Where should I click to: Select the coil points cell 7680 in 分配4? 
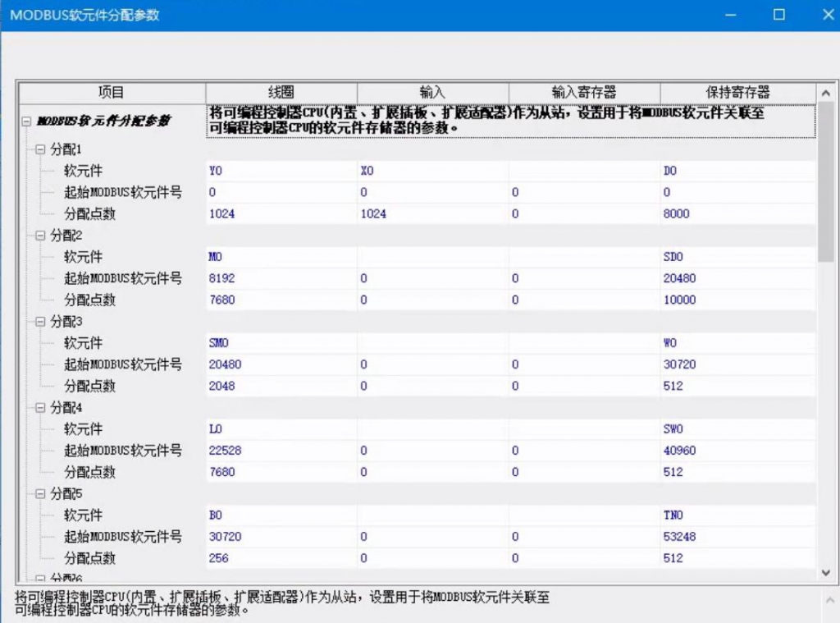coord(281,472)
